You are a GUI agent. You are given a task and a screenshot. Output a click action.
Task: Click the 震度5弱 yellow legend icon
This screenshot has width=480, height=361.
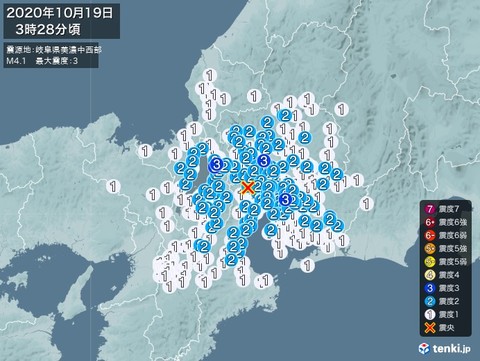coord(430,262)
